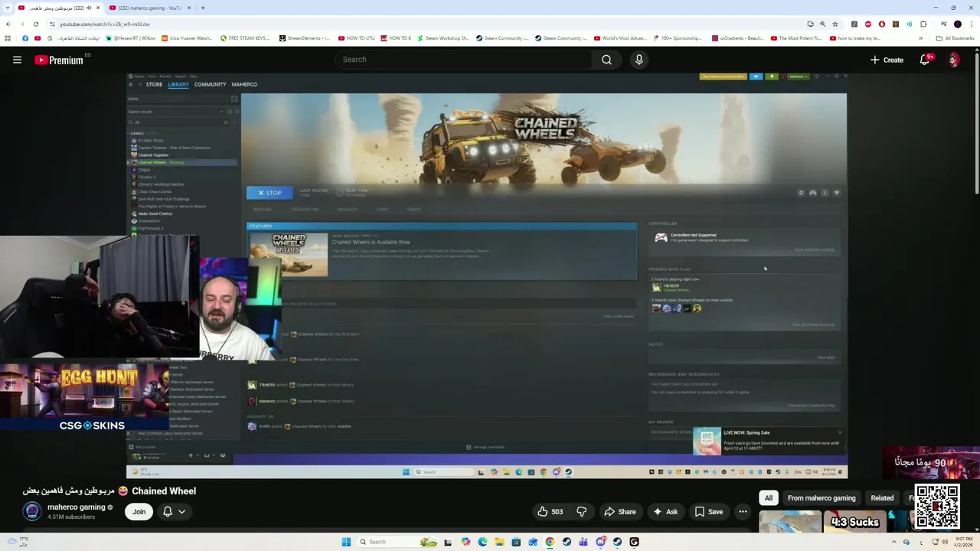Viewport: 980px width, 551px height.
Task: Open the taskbar clock and date
Action: pyautogui.click(x=964, y=542)
